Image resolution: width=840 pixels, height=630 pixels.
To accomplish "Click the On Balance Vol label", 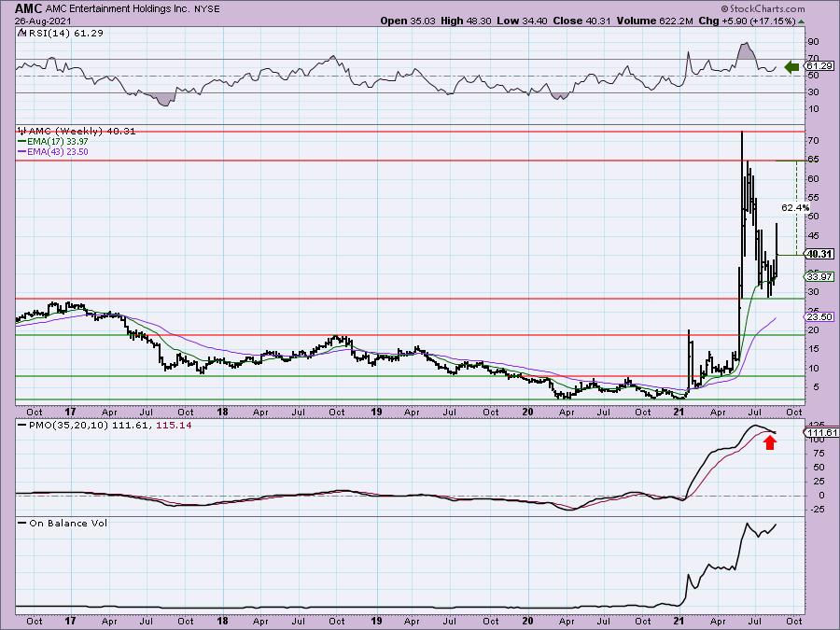I will coord(68,524).
